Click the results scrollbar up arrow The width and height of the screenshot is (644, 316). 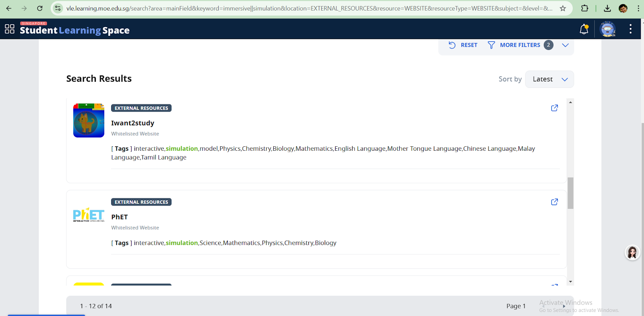coord(570,102)
